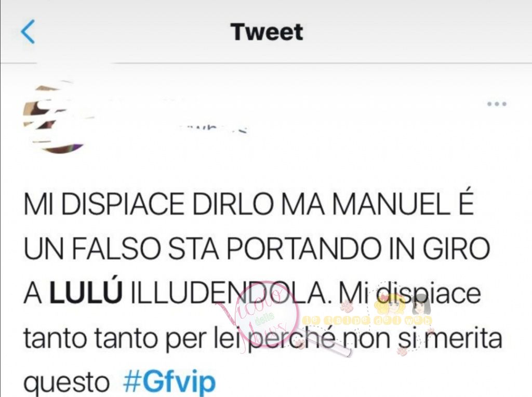Click the word MANUEL in the tweet
This screenshot has width=532, height=397.
(x=392, y=204)
